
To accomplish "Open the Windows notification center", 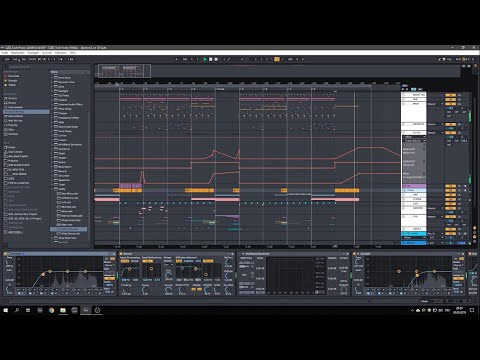I will (472, 310).
